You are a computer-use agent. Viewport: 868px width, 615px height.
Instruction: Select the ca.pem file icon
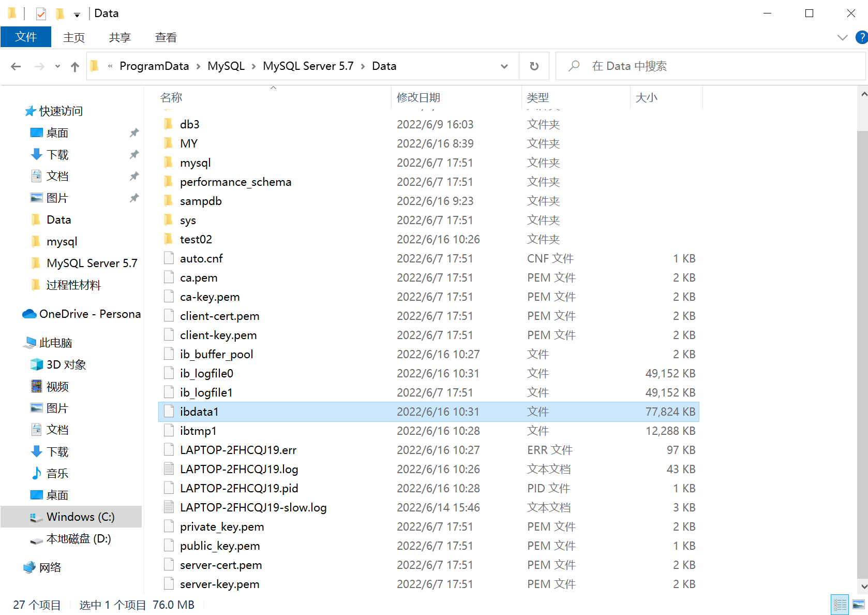tap(169, 277)
